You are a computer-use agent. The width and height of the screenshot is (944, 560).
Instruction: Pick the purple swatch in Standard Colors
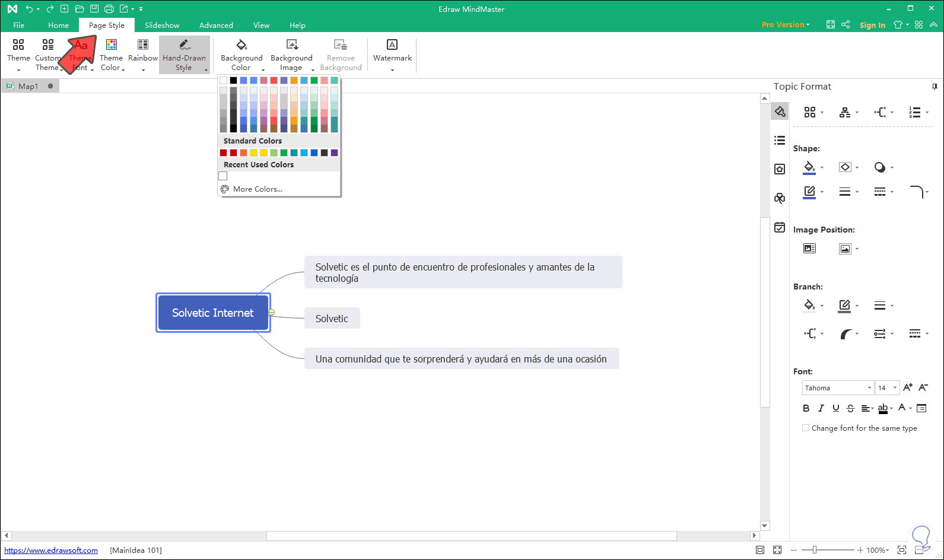pos(335,153)
